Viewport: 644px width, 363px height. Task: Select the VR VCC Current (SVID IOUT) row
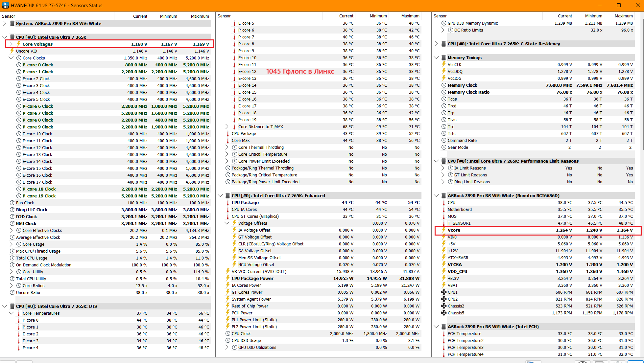click(x=259, y=271)
